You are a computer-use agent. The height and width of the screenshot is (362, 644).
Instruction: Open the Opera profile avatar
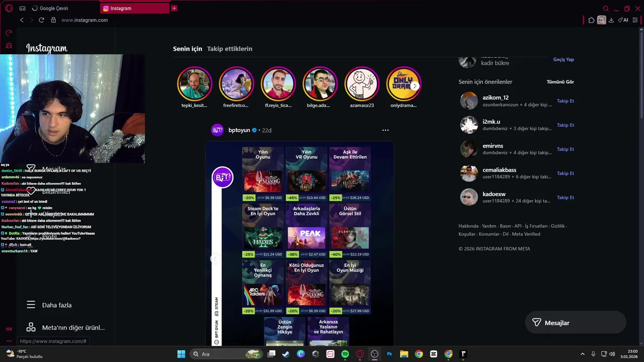tap(601, 20)
